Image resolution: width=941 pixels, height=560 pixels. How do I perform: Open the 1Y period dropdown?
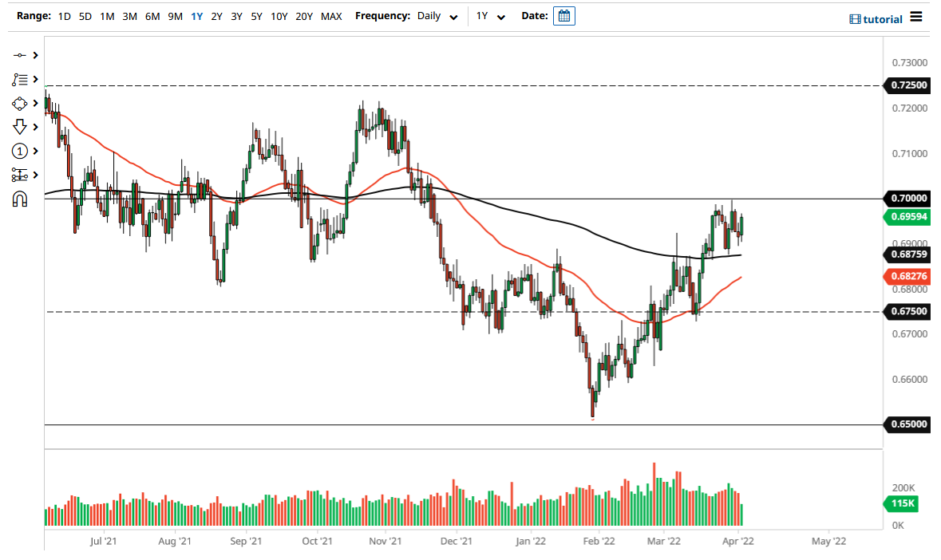pos(490,16)
